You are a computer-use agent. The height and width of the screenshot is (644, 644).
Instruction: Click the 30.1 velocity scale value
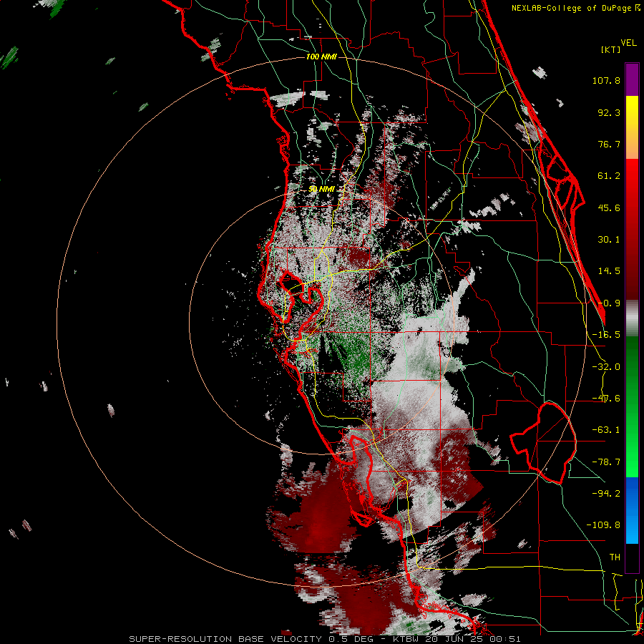[609, 240]
